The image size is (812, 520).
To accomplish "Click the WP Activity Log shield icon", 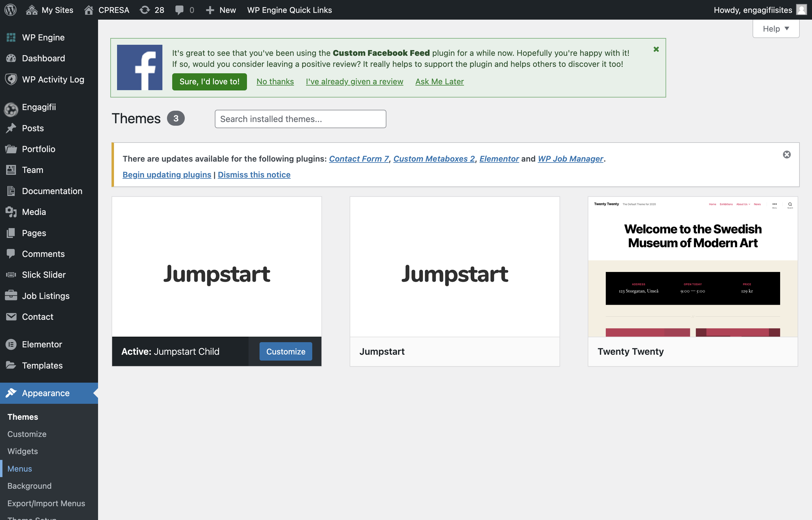I will (x=11, y=79).
